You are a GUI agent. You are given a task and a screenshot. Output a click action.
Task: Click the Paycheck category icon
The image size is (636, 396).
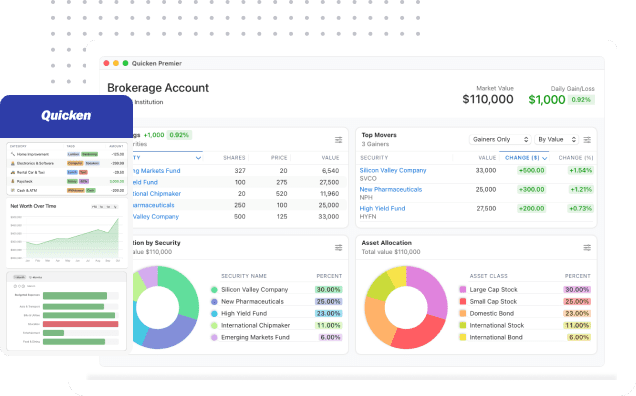pyautogui.click(x=13, y=181)
